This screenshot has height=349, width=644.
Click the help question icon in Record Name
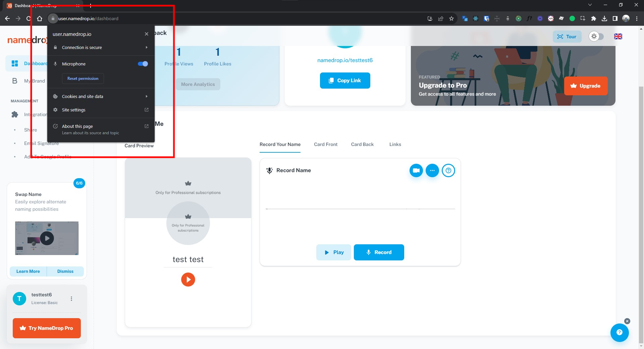pos(448,170)
